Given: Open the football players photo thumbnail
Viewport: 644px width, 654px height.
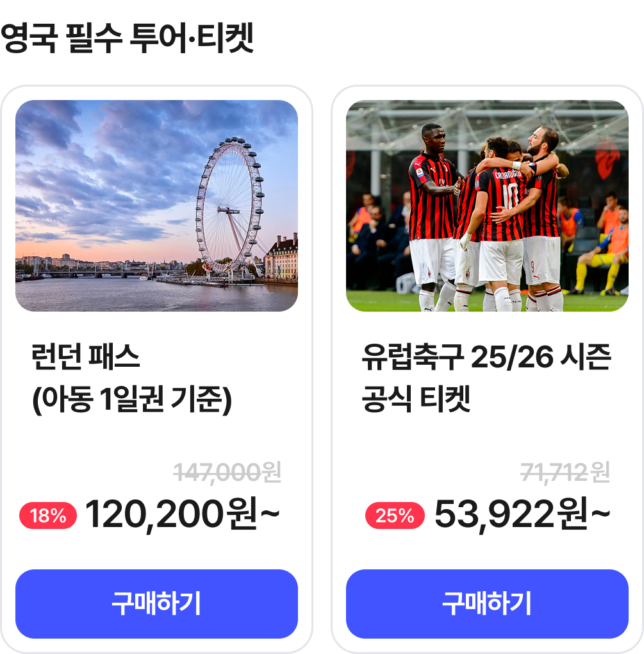Looking at the screenshot, I should pyautogui.click(x=487, y=206).
